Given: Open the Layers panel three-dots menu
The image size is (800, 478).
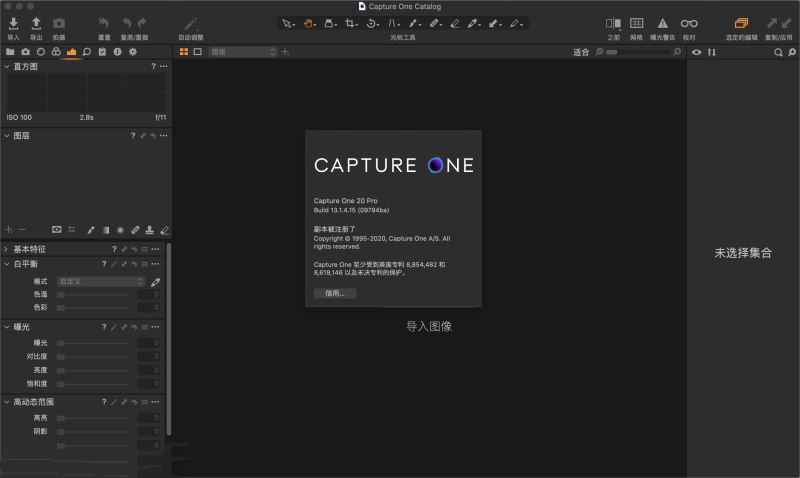Looking at the screenshot, I should click(163, 136).
